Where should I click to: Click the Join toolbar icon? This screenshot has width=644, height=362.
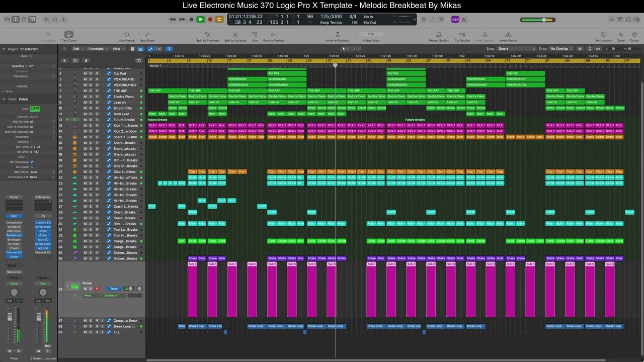[x=255, y=35]
